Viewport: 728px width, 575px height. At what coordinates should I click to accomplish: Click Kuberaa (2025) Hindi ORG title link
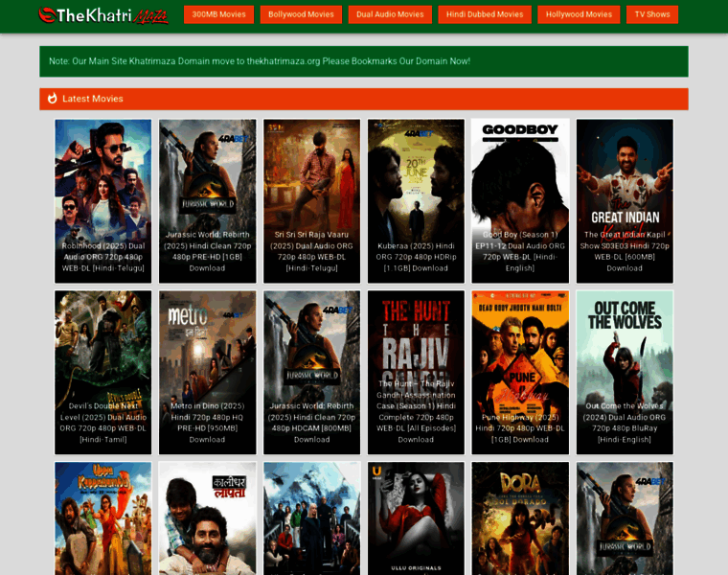point(416,257)
